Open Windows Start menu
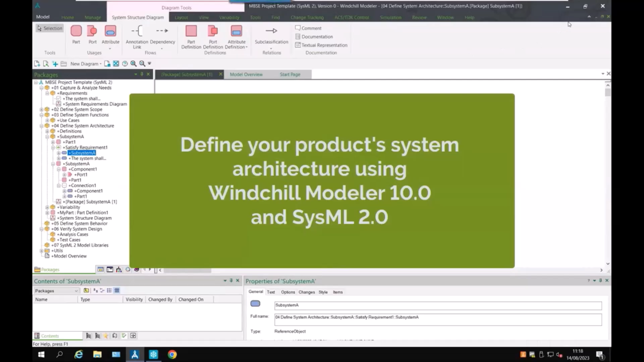The height and width of the screenshot is (362, 644). (x=41, y=354)
